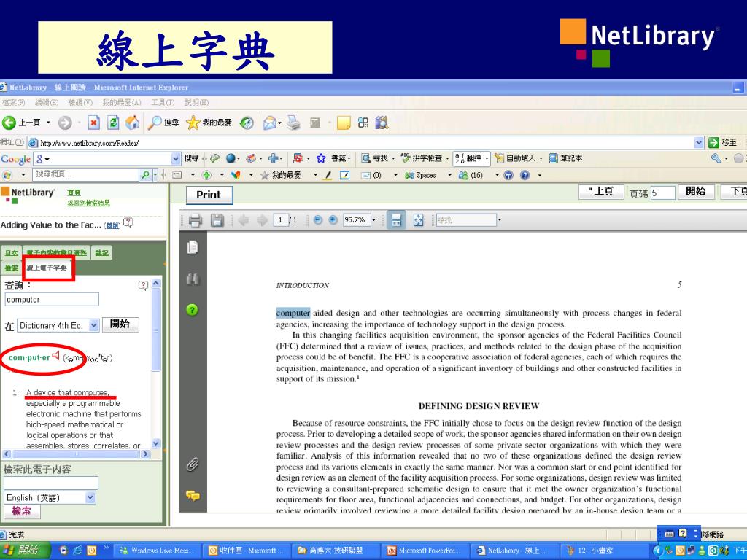This screenshot has width=747, height=560.
Task: Open the Google toolbar search box dropdown
Action: click(x=177, y=158)
